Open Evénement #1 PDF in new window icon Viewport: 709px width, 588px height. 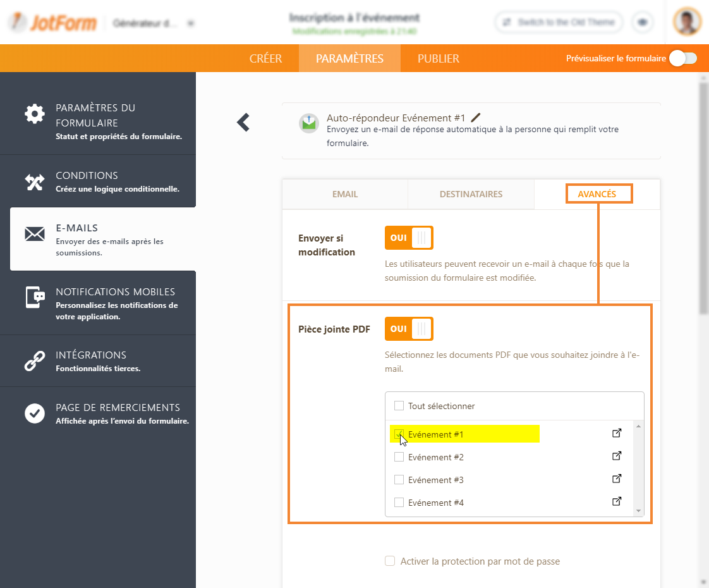[617, 433]
